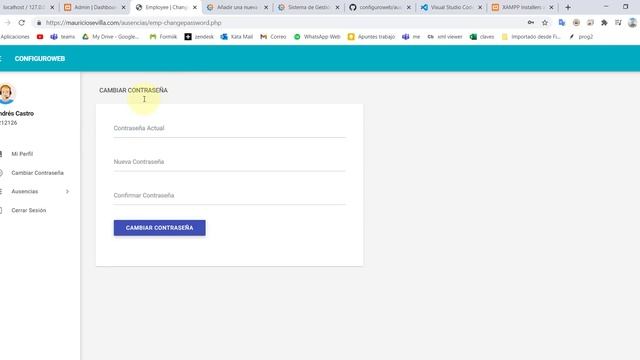Open the media control toolbar icon

(x=618, y=23)
